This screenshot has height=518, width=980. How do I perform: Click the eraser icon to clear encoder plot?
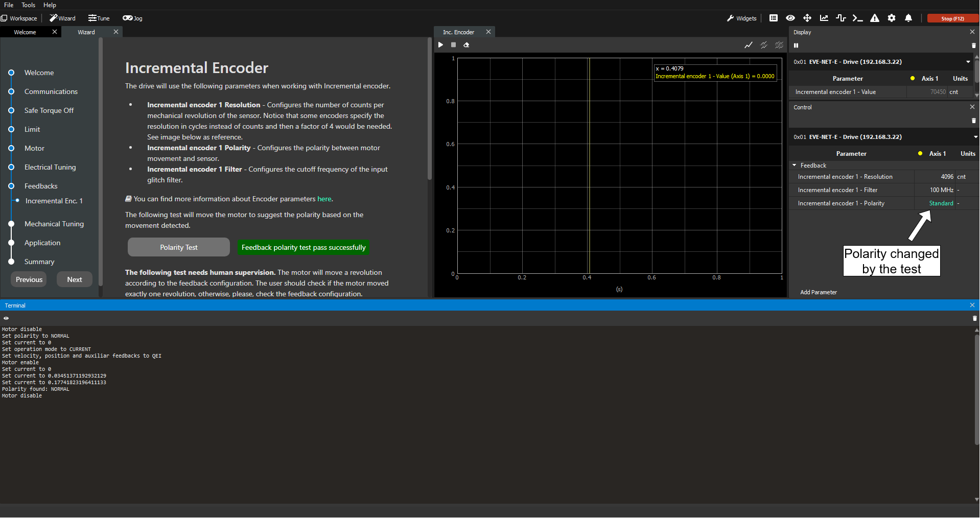tap(466, 45)
